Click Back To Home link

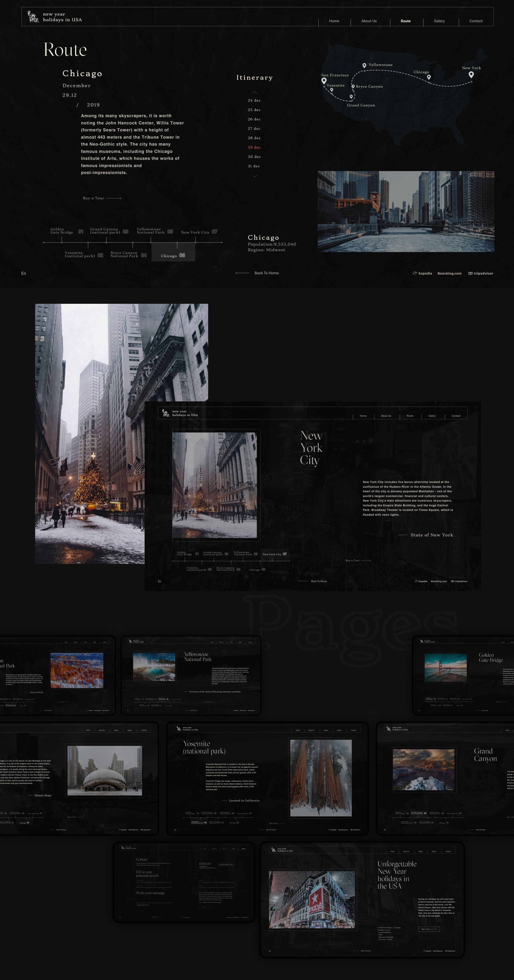(x=257, y=273)
